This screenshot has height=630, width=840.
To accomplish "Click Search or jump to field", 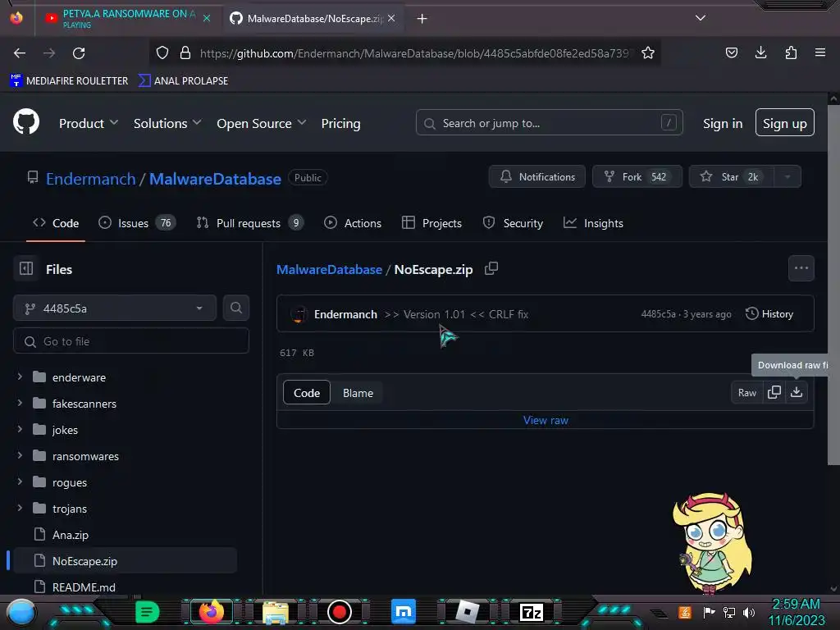I will tap(549, 123).
